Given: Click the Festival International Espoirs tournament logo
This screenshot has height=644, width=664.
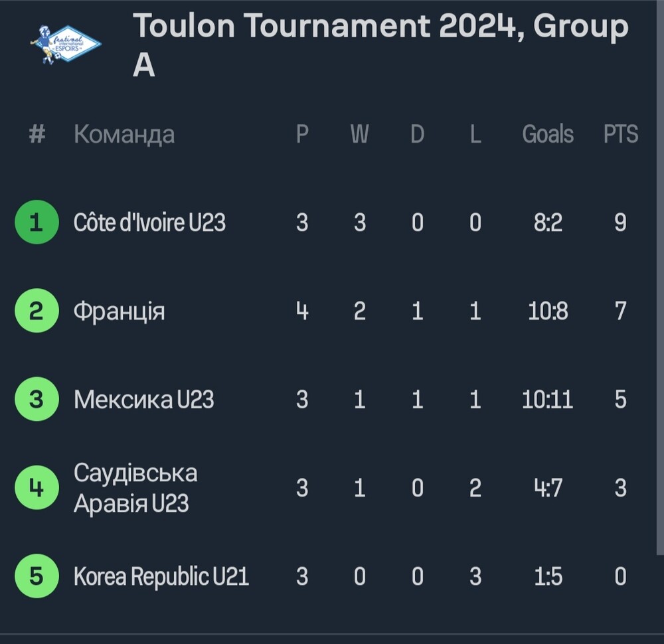Looking at the screenshot, I should (x=65, y=44).
